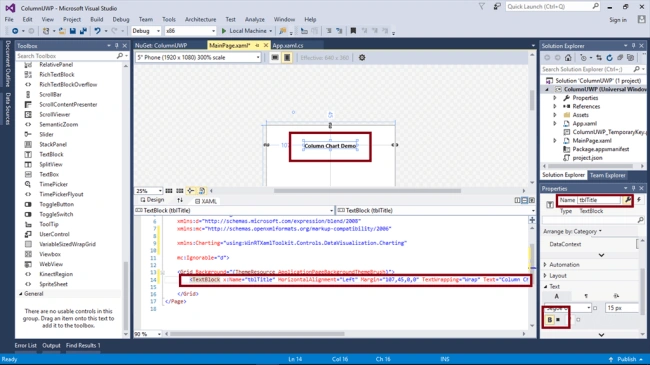The width and height of the screenshot is (650, 365).
Task: Click Sync with Active Document in Solution Explorer
Action: 599,58
